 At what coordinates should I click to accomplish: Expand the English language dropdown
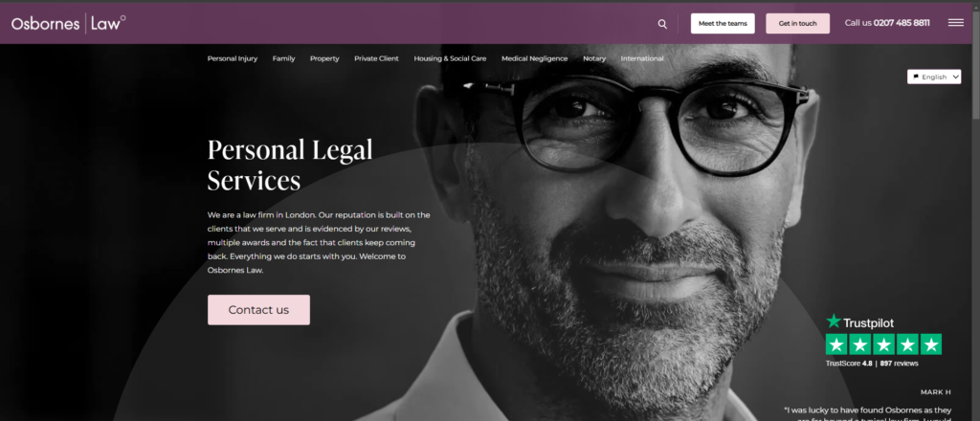point(934,77)
